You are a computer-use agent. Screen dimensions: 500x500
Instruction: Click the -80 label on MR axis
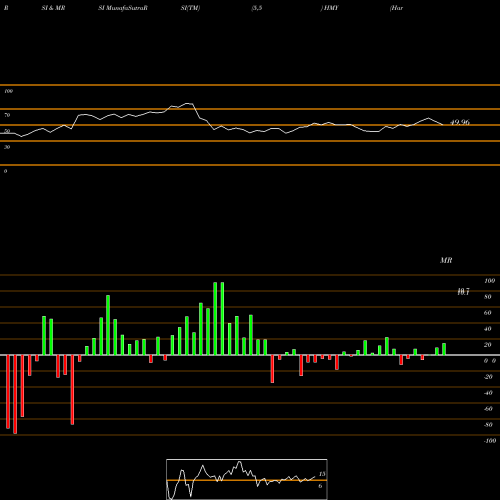(488, 425)
